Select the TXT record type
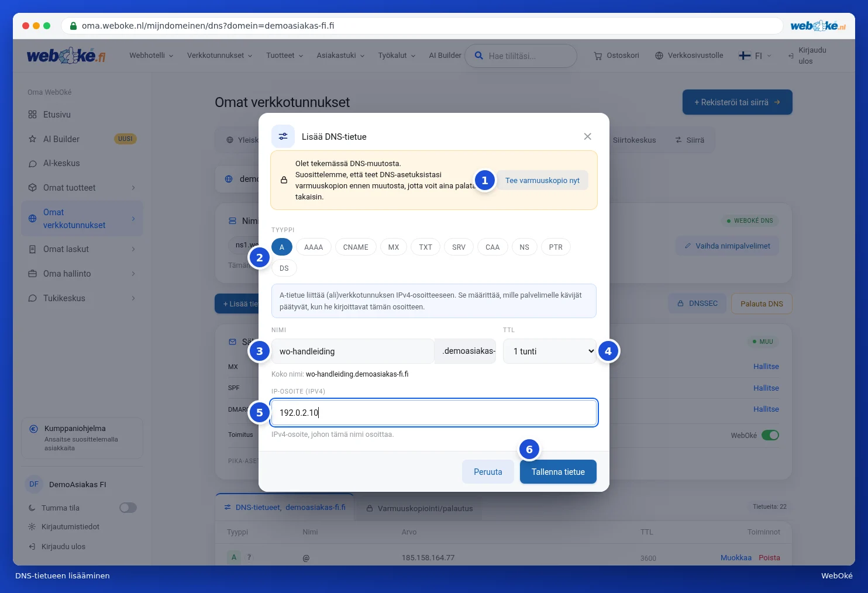 pyautogui.click(x=425, y=247)
